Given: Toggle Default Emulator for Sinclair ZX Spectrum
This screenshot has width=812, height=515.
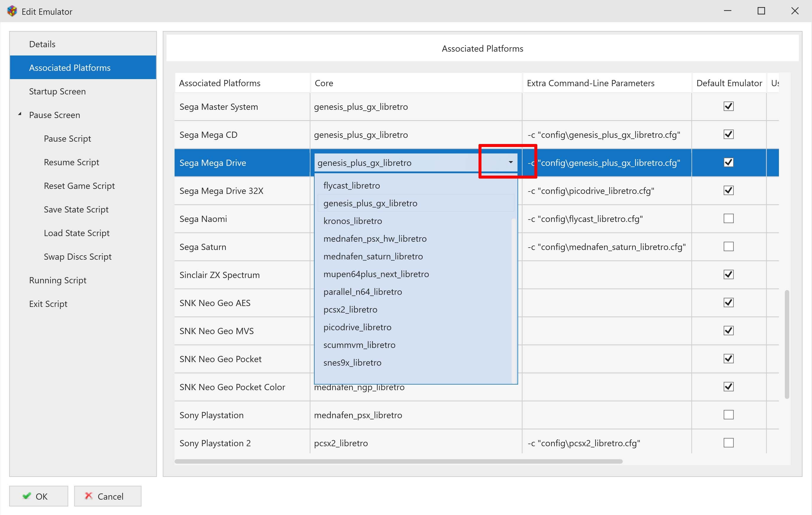Looking at the screenshot, I should click(x=728, y=274).
